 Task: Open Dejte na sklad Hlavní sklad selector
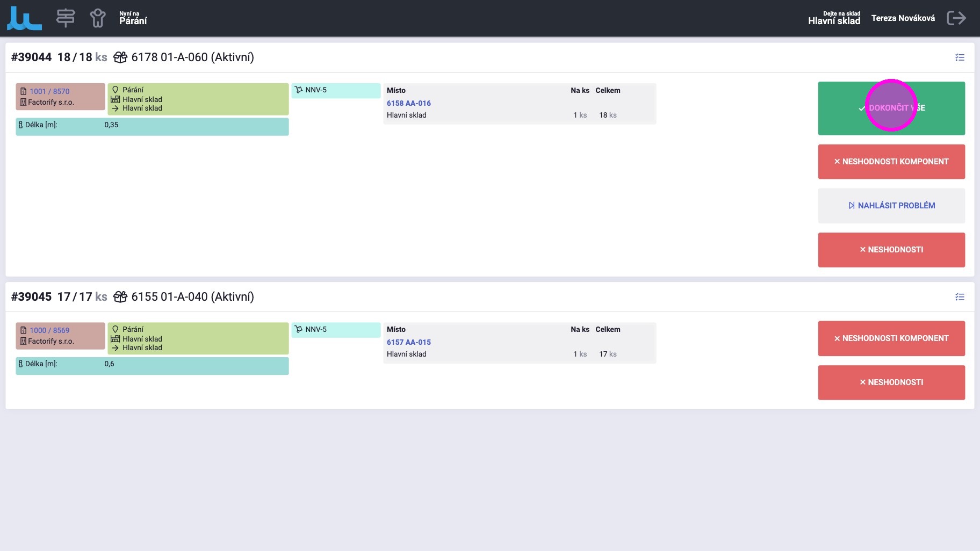[x=834, y=18]
